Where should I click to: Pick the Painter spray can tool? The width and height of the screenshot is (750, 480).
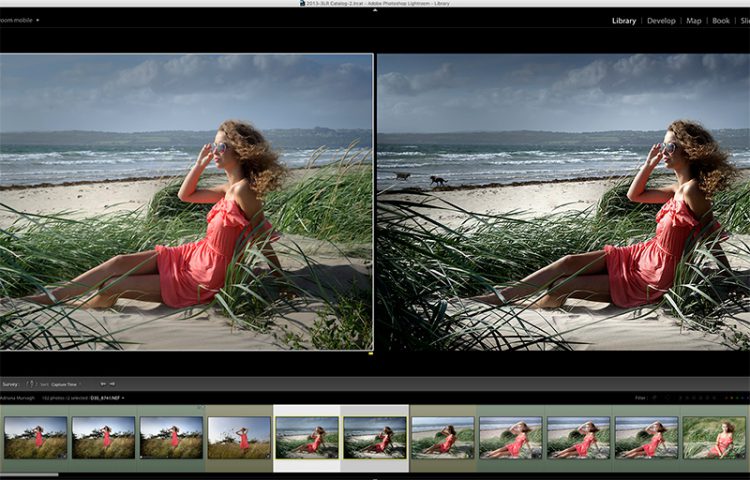point(32,384)
